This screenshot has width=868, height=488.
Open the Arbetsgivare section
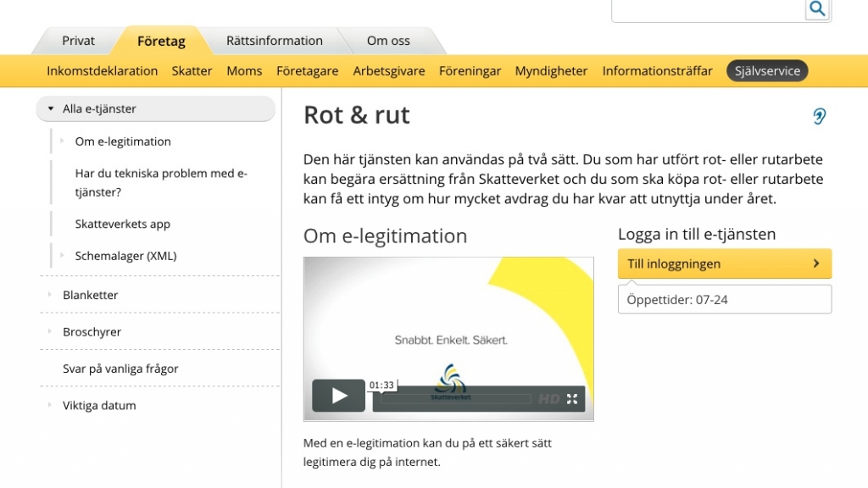pyautogui.click(x=389, y=71)
